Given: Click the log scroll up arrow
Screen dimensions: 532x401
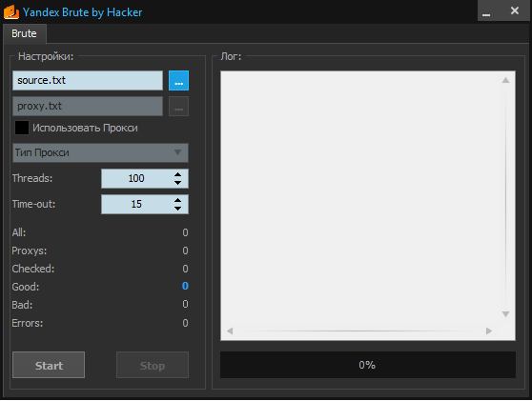Looking at the screenshot, I should pyautogui.click(x=505, y=80).
